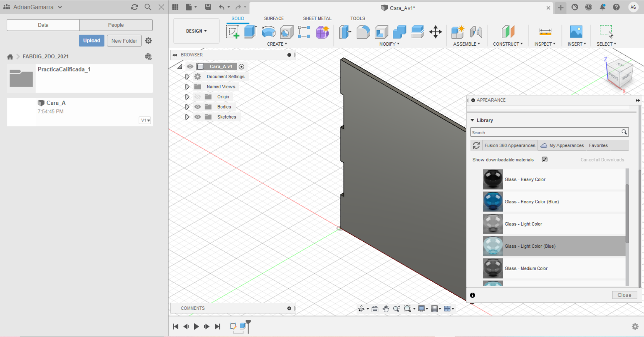Viewport: 644px width, 337px height.
Task: Expand Document Settings node
Action: [x=187, y=77]
